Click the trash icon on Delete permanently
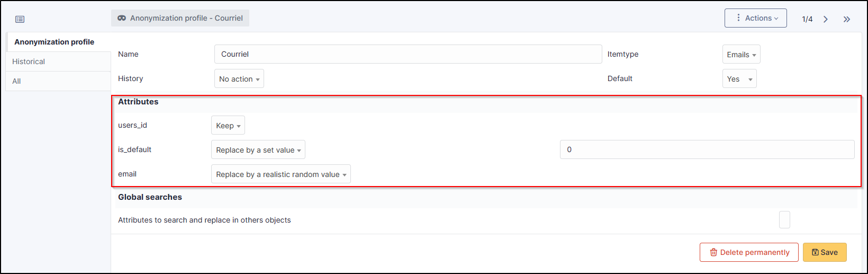The height and width of the screenshot is (274, 868). pyautogui.click(x=713, y=252)
